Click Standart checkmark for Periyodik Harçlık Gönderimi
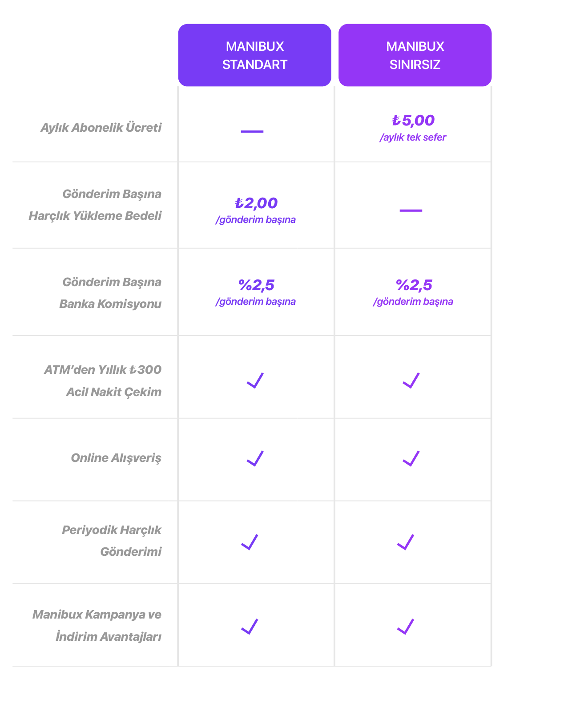Viewport: 588px width, 704px height. 250,542
